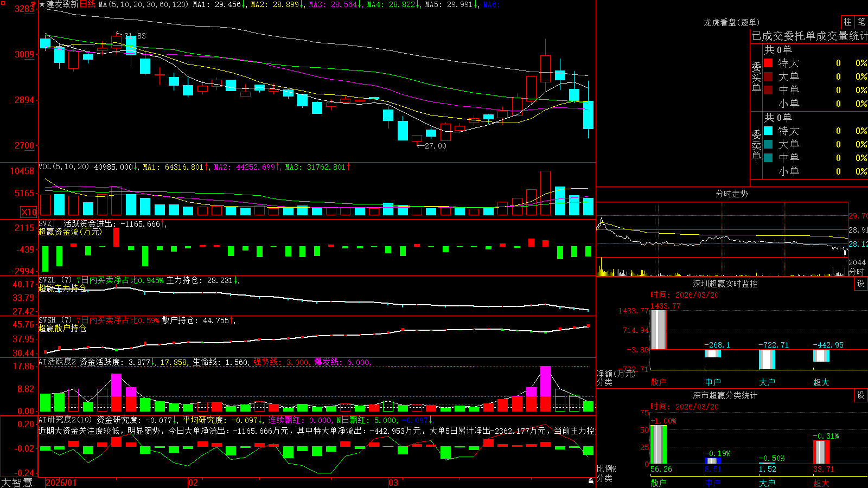Click the SVZL (7) indicator name
This screenshot has height=488, width=868.
[55, 280]
